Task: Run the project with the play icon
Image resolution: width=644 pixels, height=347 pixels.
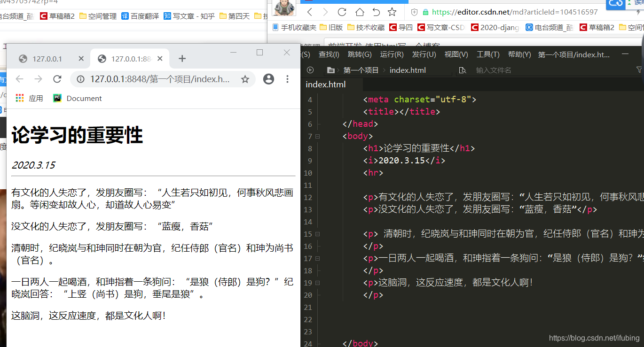Action: [311, 70]
